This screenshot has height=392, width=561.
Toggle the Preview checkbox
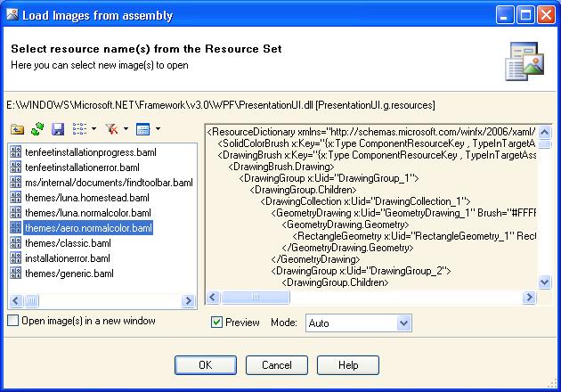(216, 322)
